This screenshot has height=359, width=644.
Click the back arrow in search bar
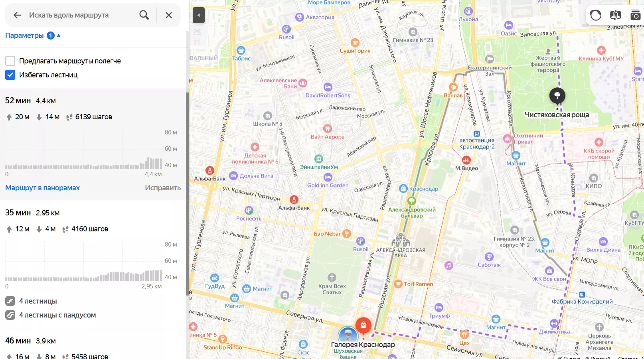pyautogui.click(x=17, y=15)
